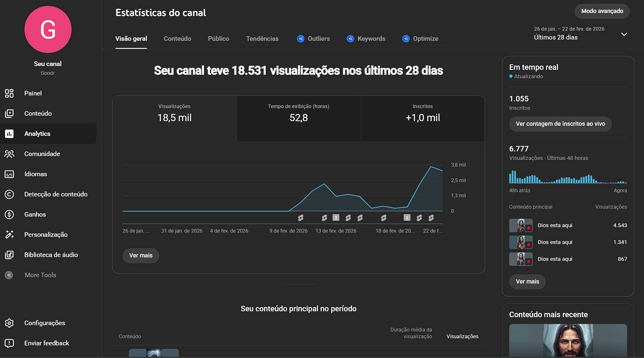The image size is (644, 358).
Task: Click the Biblioteca de áudio icon
Action: point(9,255)
